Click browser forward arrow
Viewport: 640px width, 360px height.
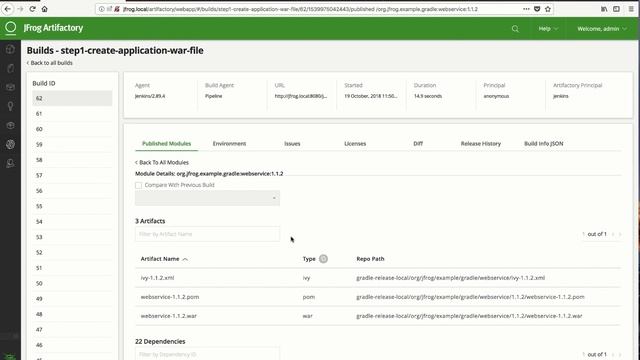(x=20, y=9)
